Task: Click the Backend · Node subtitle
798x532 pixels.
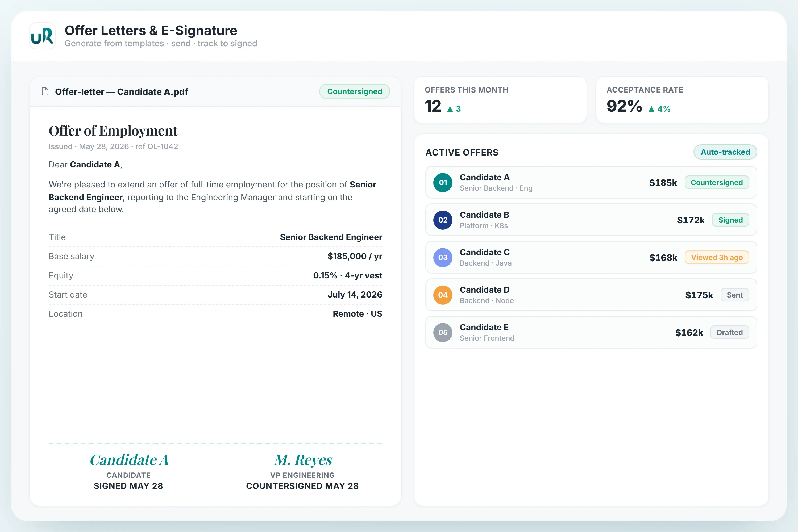Action: pos(487,301)
